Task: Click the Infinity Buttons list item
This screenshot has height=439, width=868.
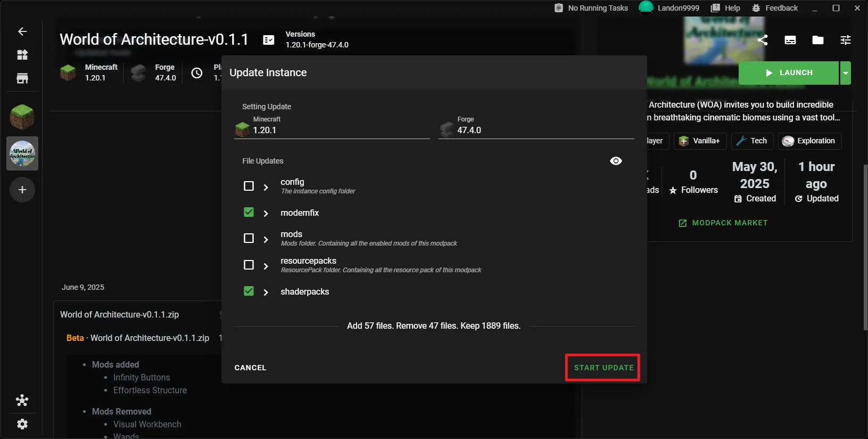Action: (142, 377)
